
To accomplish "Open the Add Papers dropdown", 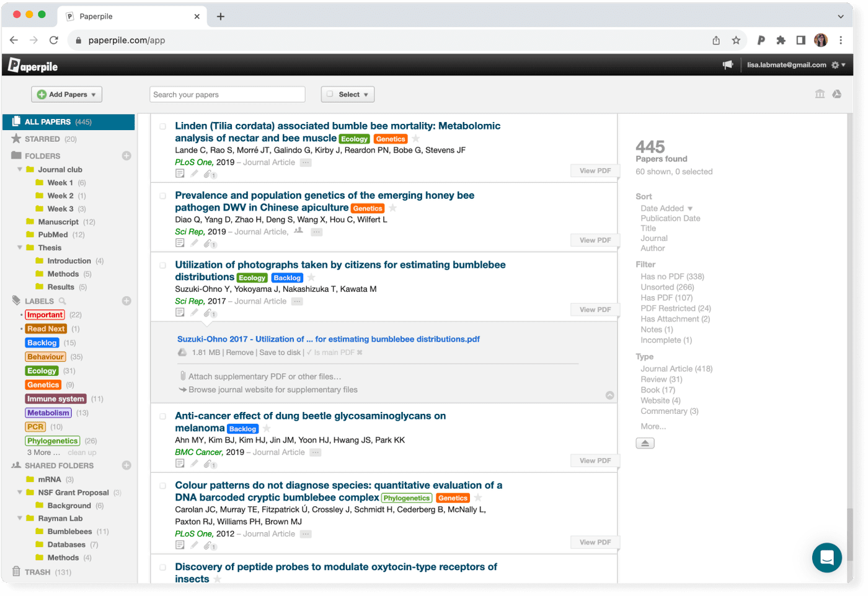I will (66, 94).
